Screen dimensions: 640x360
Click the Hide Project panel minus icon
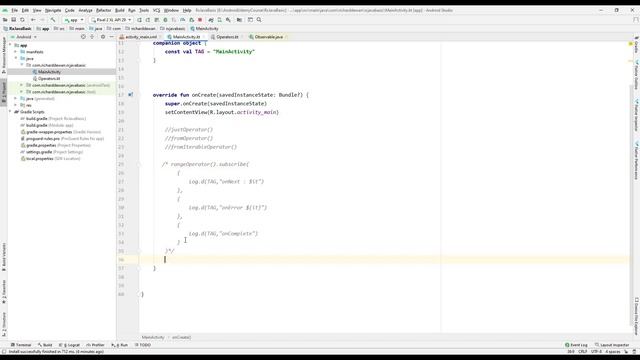pyautogui.click(x=111, y=37)
